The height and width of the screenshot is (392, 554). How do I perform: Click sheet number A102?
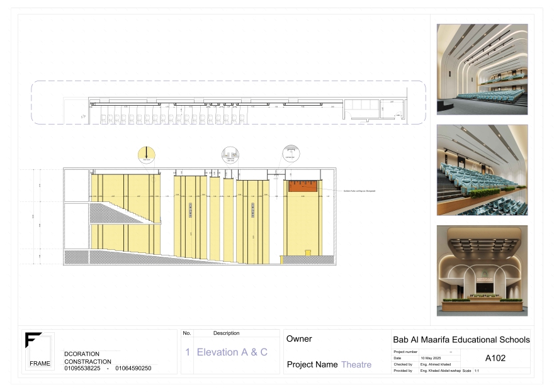(496, 358)
